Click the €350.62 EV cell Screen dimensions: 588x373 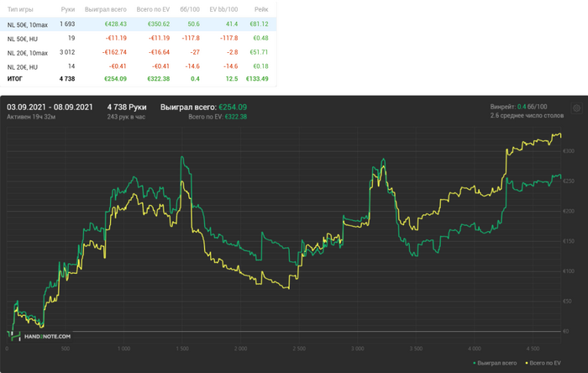click(x=158, y=24)
